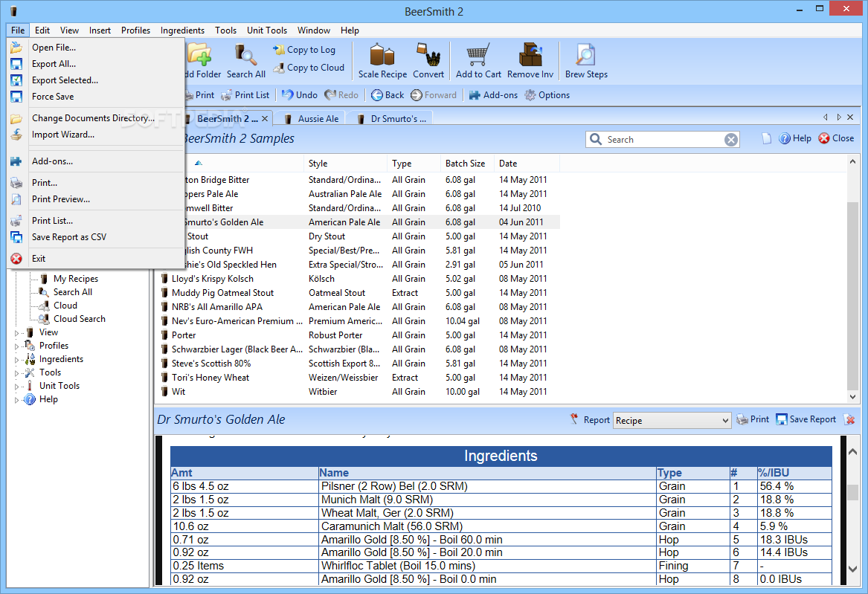Click Copy to Cloud in toolbar
Screen dimensions: 868x594
(x=309, y=68)
